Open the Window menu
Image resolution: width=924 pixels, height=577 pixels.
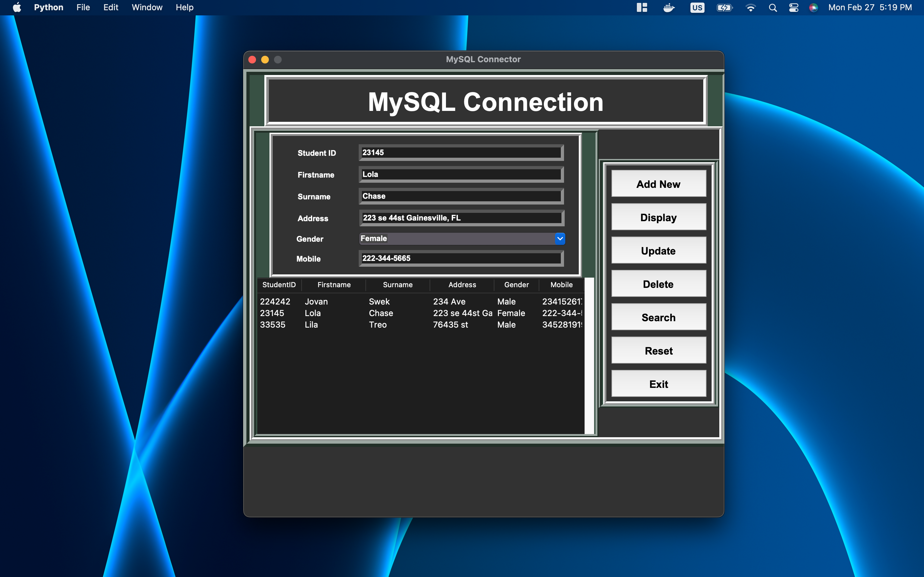pyautogui.click(x=147, y=7)
